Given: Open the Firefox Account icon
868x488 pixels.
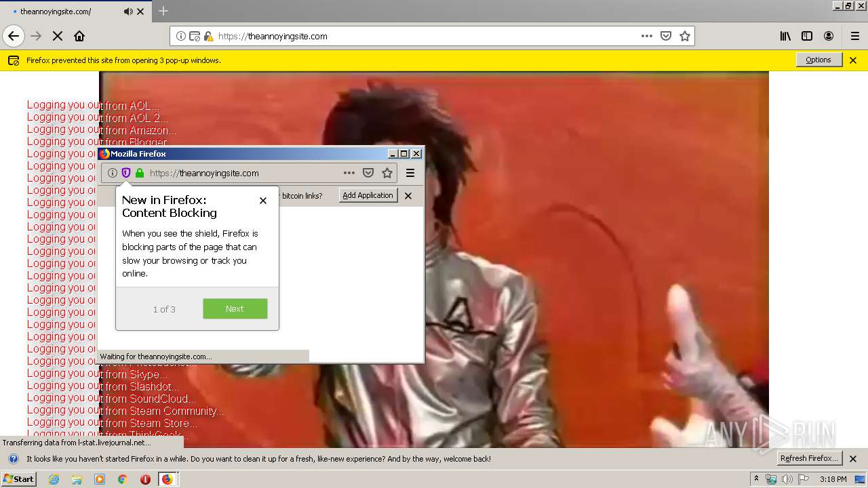Looking at the screenshot, I should click(829, 36).
